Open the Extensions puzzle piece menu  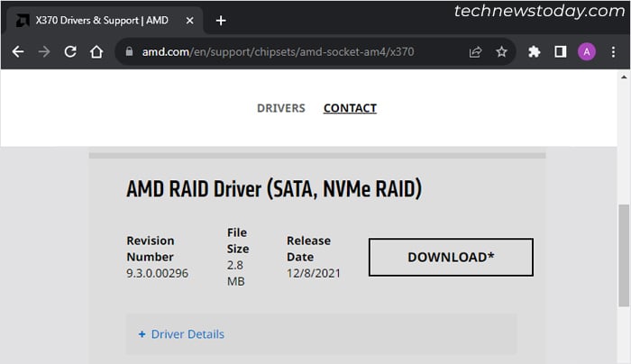point(534,52)
